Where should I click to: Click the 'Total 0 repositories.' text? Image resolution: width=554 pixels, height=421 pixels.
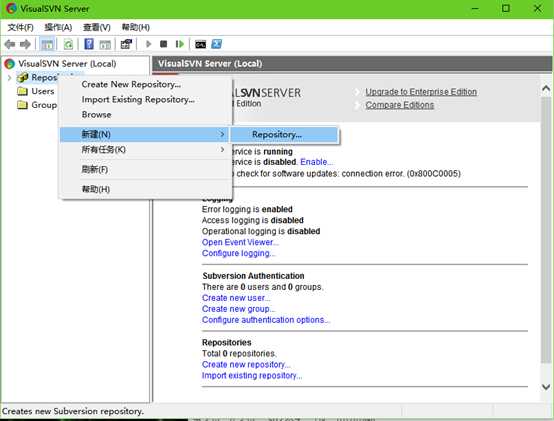pyautogui.click(x=239, y=353)
